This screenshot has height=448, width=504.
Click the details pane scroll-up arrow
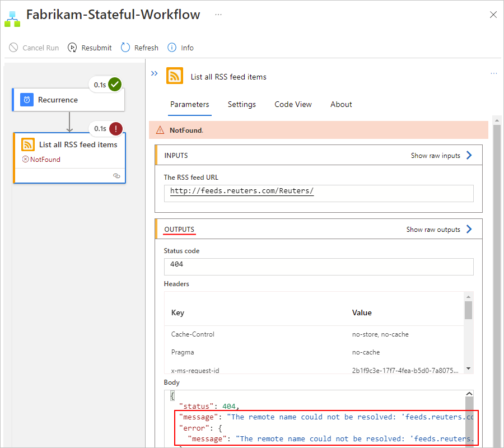pyautogui.click(x=497, y=120)
